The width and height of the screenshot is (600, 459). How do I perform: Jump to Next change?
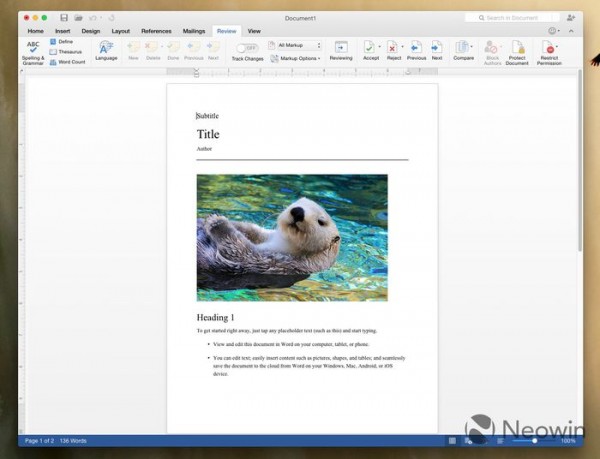click(437, 50)
